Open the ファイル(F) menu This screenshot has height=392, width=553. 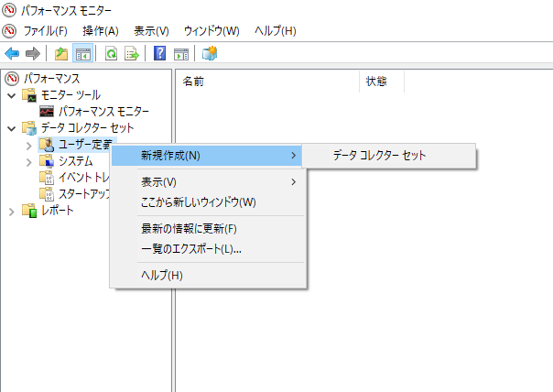point(45,31)
